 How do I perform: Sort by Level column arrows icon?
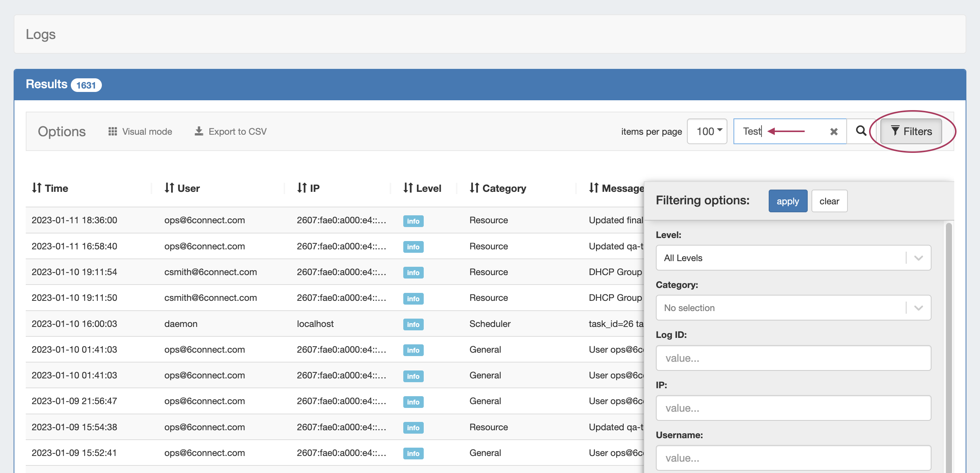(408, 188)
